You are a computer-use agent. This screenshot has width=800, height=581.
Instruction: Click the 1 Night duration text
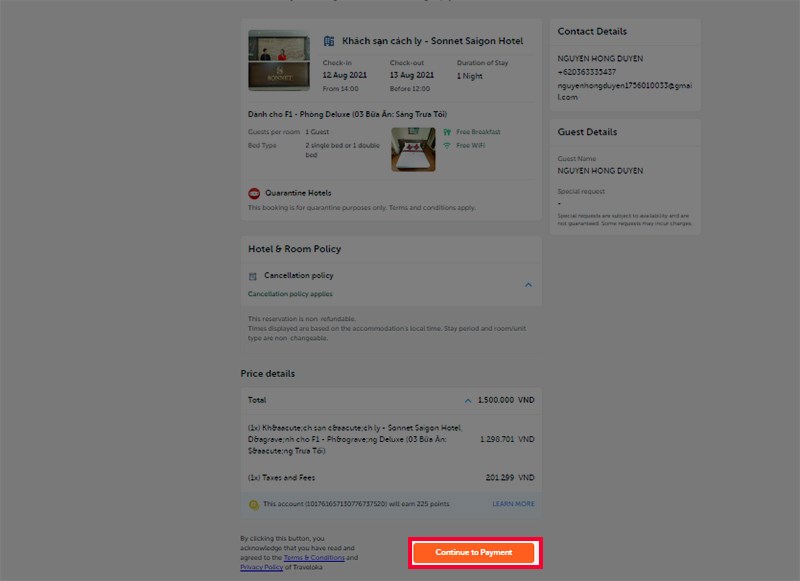click(x=469, y=76)
